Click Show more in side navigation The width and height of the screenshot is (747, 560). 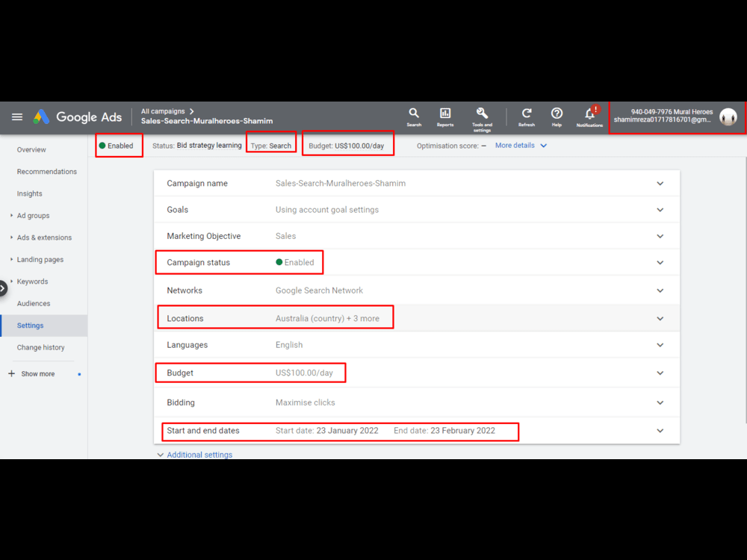click(x=38, y=374)
